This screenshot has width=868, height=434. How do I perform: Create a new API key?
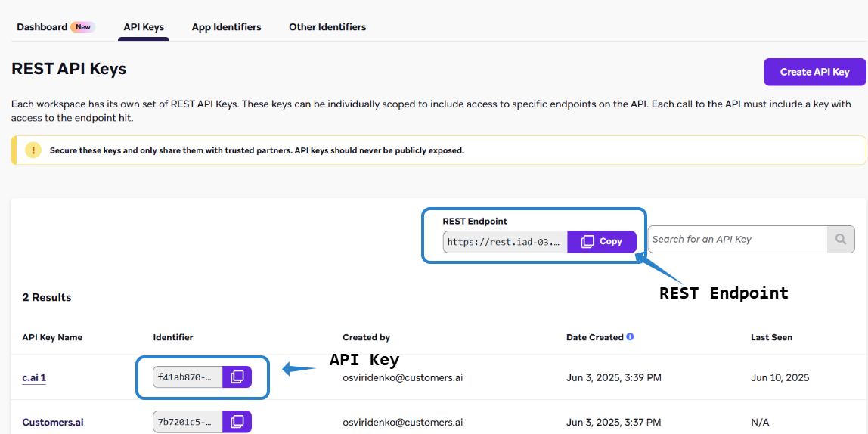(814, 72)
